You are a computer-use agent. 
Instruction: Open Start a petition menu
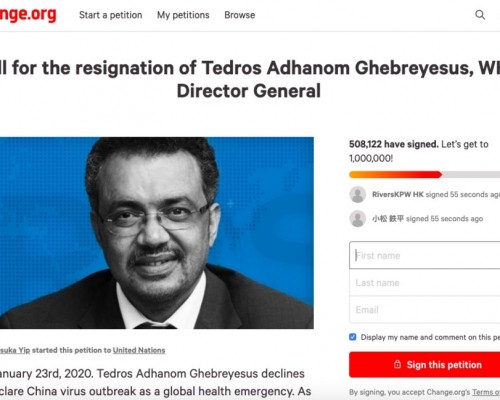coord(111,15)
